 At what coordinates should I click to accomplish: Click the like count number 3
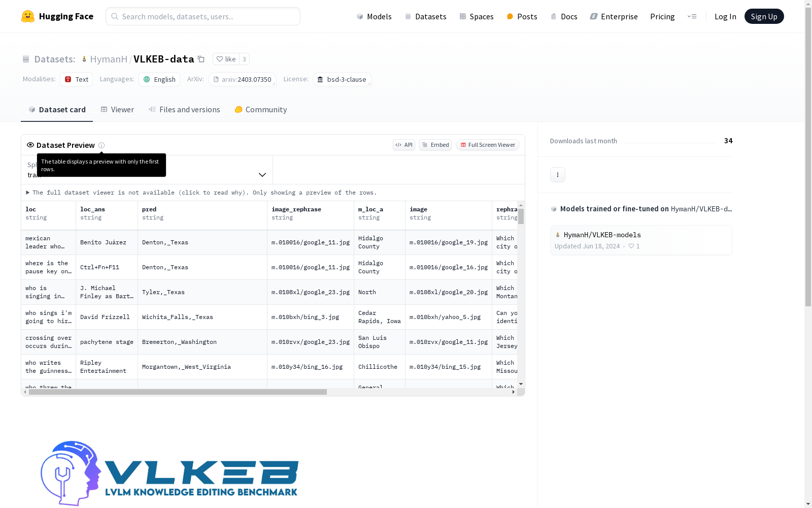[x=244, y=59]
